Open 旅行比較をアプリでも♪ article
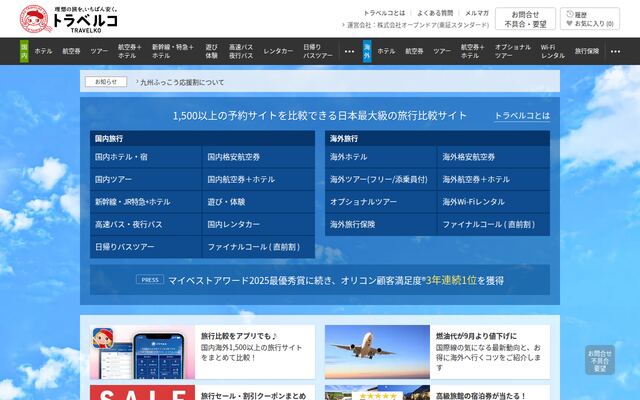Image resolution: width=640 pixels, height=400 pixels. pyautogui.click(x=239, y=336)
